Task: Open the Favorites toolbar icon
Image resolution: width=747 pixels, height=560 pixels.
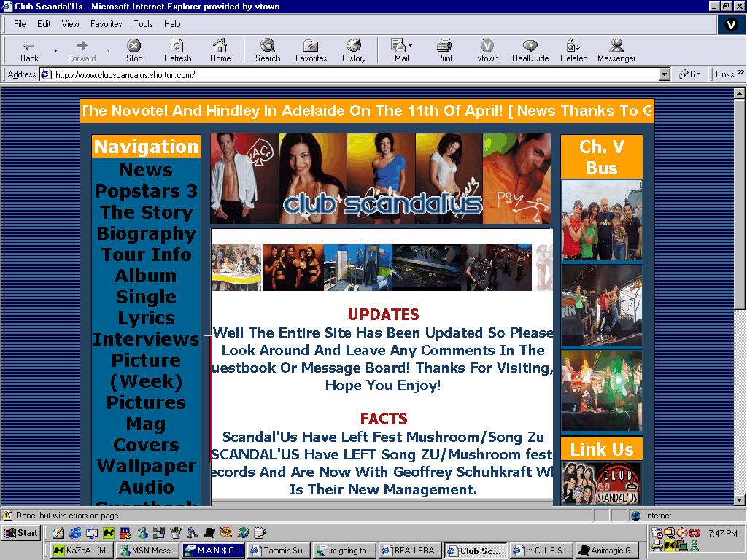Action: (x=311, y=50)
